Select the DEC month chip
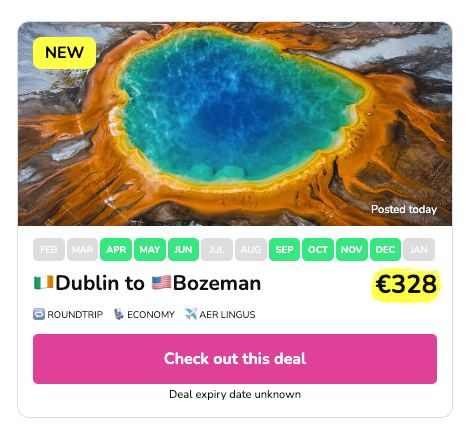Viewport: 473px width, 434px height. coord(385,249)
